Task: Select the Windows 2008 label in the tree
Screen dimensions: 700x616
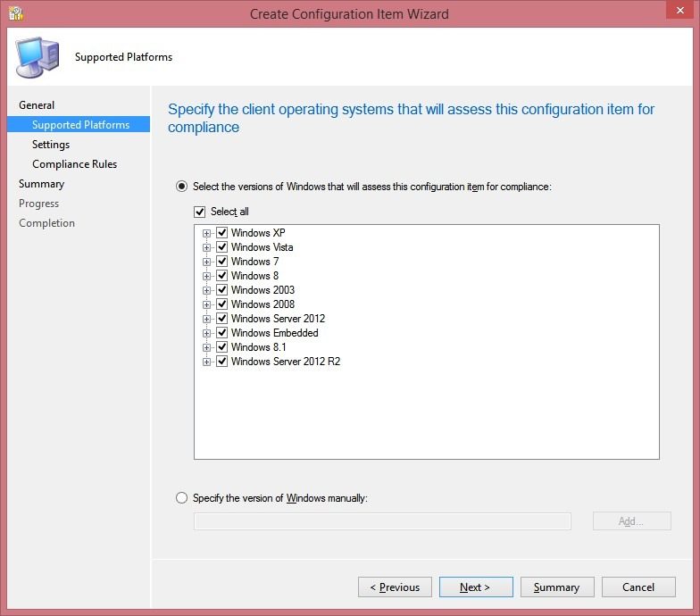Action: (x=262, y=304)
